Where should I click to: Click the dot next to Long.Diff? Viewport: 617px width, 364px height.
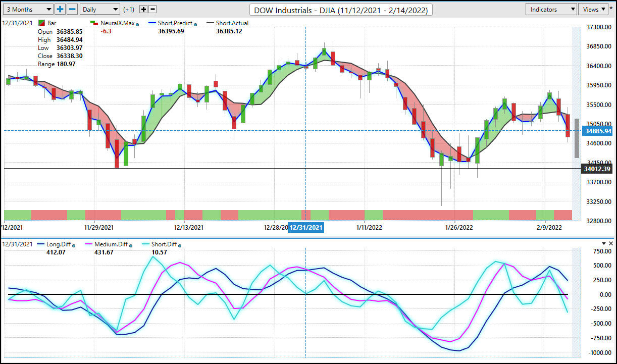[74, 245]
